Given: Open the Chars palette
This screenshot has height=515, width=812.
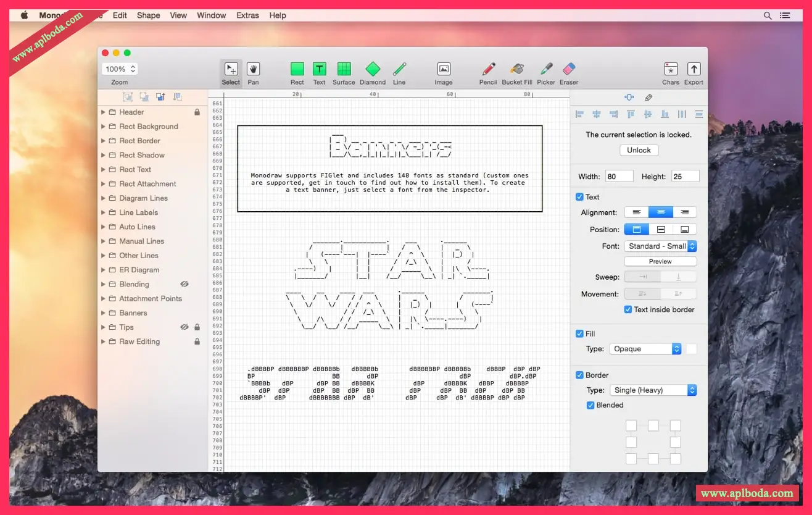Looking at the screenshot, I should tap(671, 69).
